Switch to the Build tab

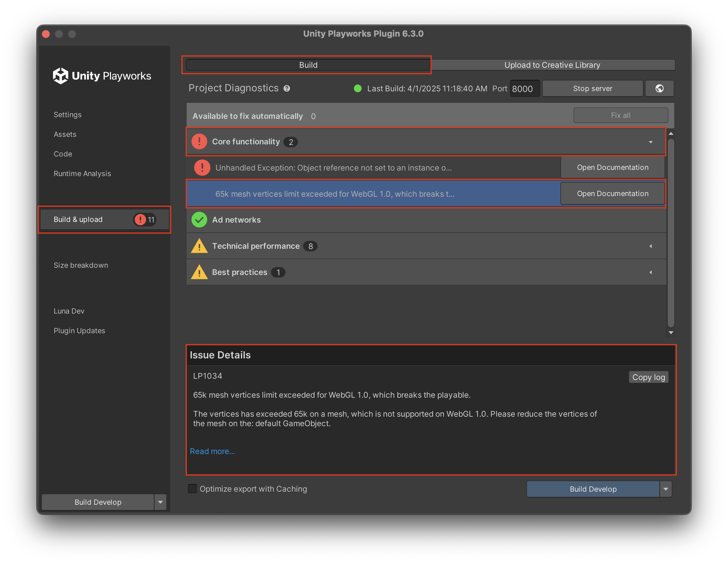click(308, 65)
